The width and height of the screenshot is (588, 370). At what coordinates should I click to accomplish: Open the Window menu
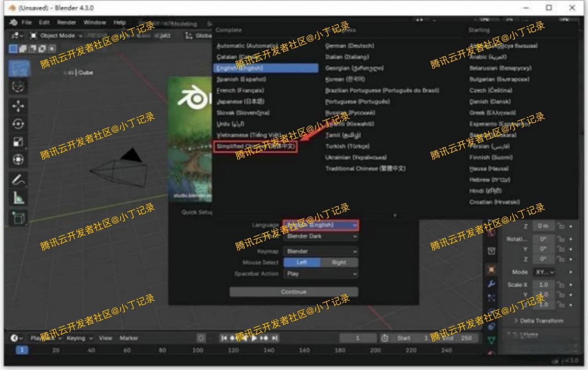tap(96, 23)
